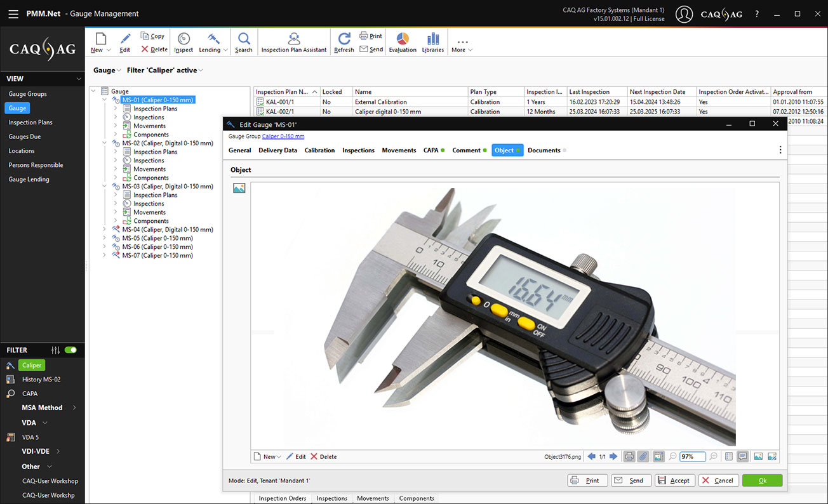Switch to the Calibration tab
Screen dimensions: 828x504
(x=319, y=150)
